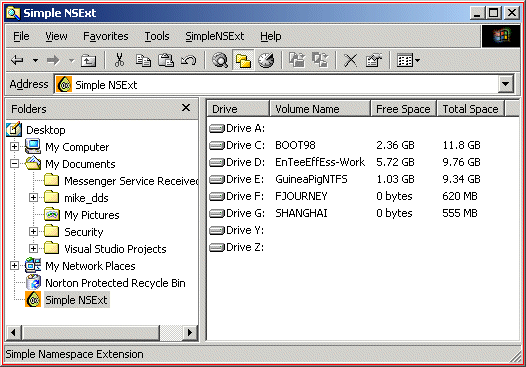The height and width of the screenshot is (367, 526).
Task: Click the 5.72 GB free space value
Action: (395, 162)
